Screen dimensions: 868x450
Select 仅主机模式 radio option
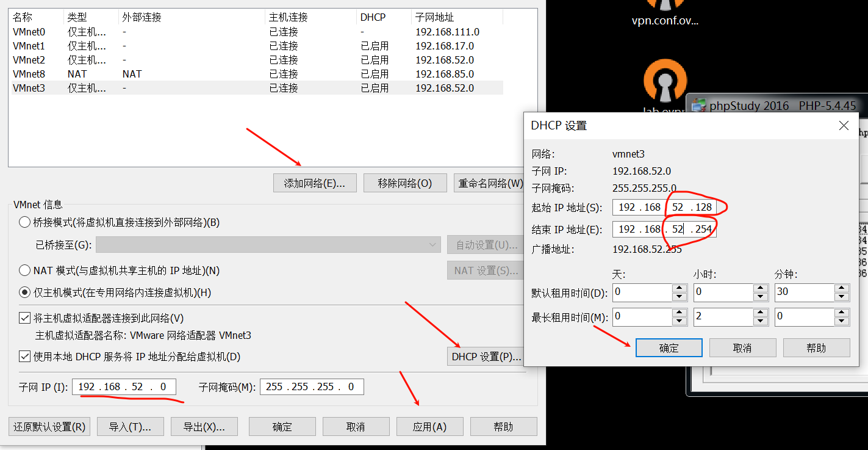[25, 292]
